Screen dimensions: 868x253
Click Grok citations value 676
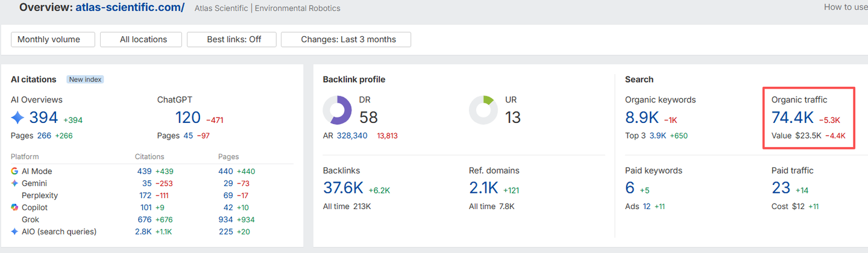[x=144, y=219]
